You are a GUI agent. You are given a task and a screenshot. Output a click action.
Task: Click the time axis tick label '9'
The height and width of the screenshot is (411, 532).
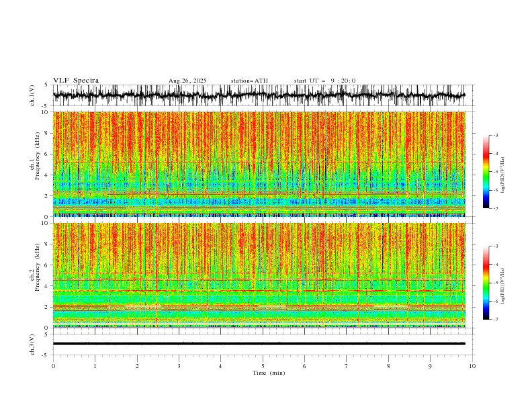tap(430, 366)
